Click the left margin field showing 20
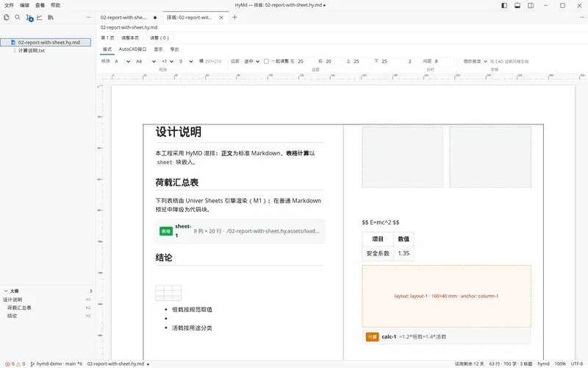Viewport: 588px width, 368px height. (x=306, y=61)
